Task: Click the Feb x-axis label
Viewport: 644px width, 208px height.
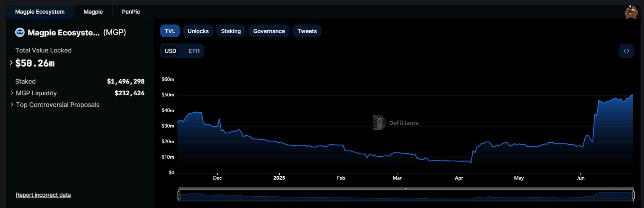Action: (x=341, y=178)
